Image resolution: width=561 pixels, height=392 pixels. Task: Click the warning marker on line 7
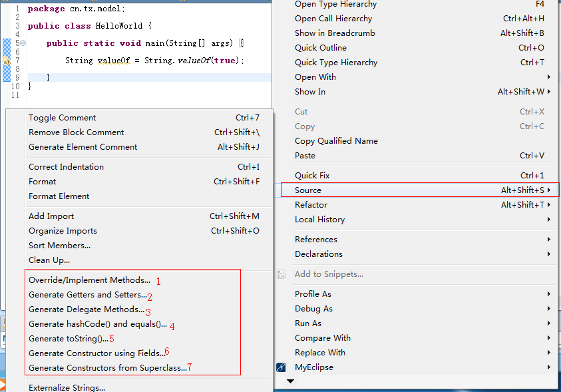pos(7,61)
